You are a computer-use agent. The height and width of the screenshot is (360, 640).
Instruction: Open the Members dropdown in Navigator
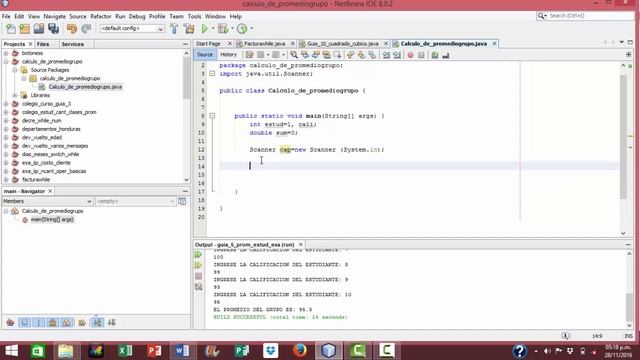coord(47,201)
